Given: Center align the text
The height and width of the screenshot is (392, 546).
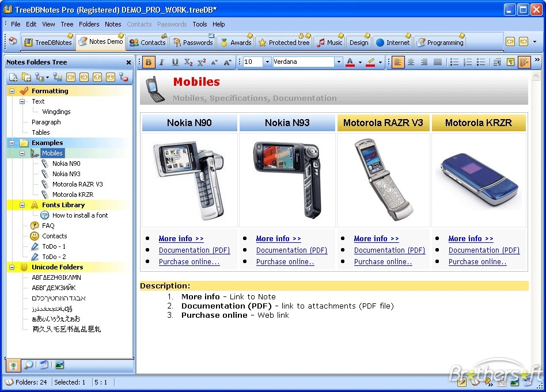Looking at the screenshot, I should [411, 62].
